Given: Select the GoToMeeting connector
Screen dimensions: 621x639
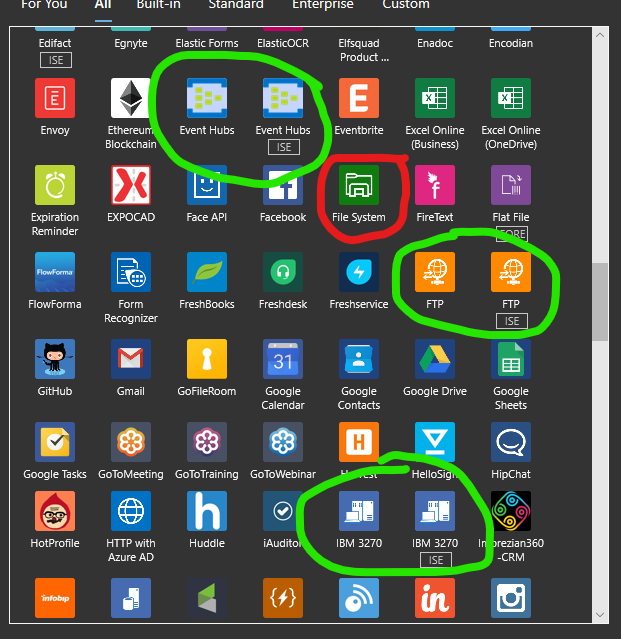Looking at the screenshot, I should [131, 442].
